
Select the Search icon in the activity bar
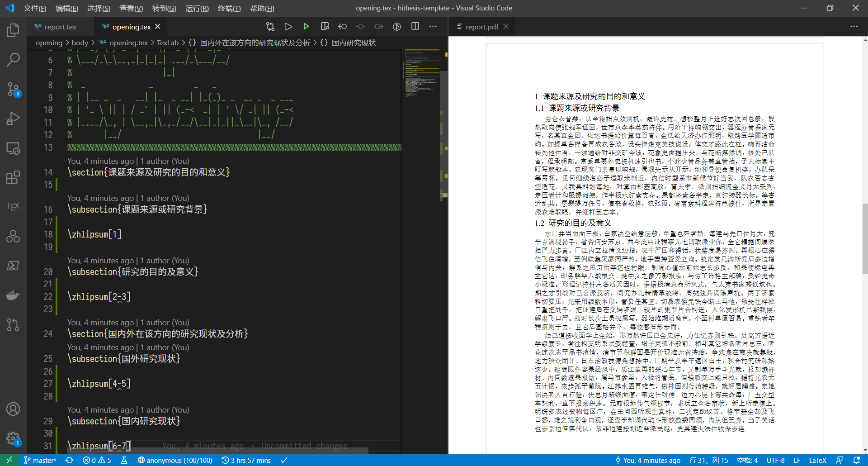[13, 59]
